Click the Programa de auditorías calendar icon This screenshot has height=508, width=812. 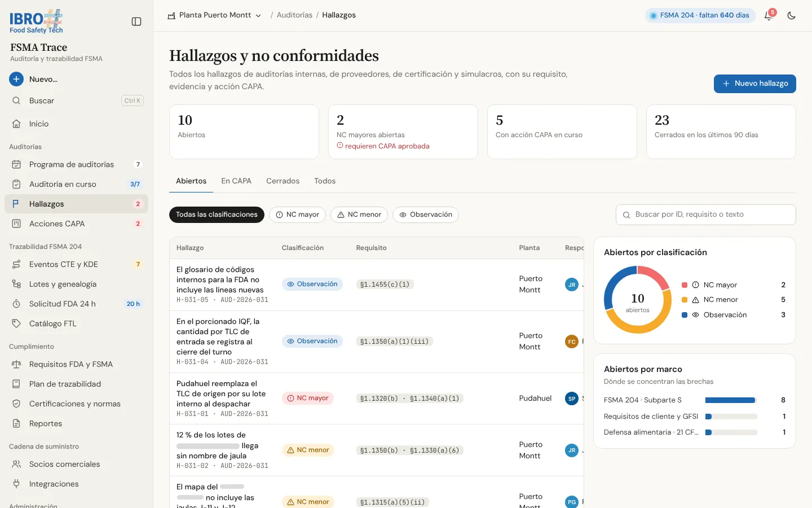(x=16, y=164)
